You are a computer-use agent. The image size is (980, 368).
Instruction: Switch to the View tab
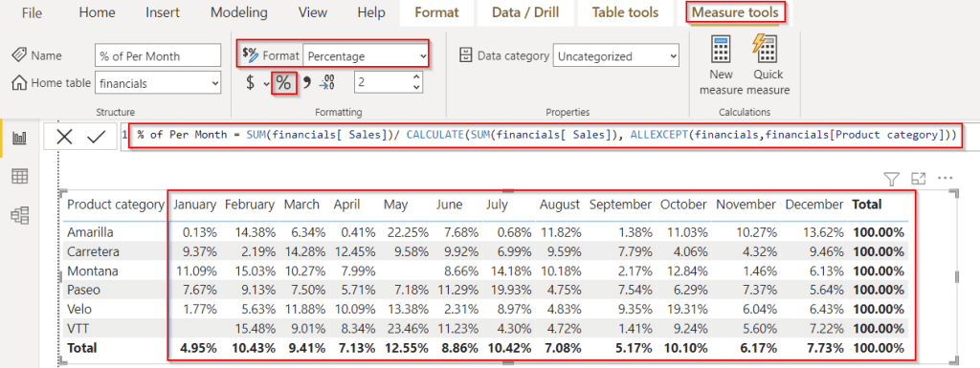[313, 12]
